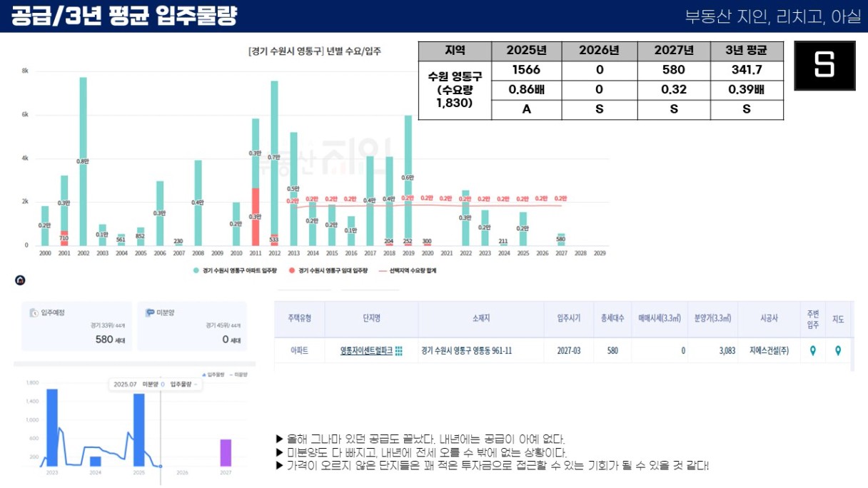Click the 주변입주 map pin icon

coord(812,351)
